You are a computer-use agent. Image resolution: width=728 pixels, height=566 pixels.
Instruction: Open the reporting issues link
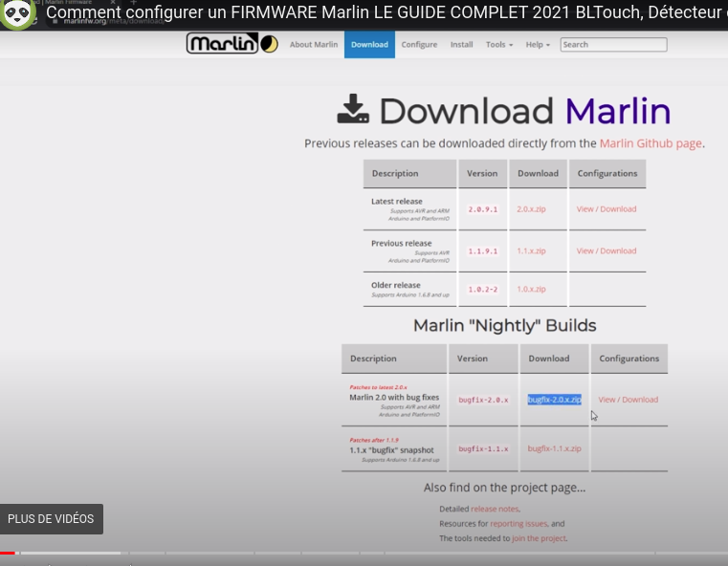coord(518,524)
